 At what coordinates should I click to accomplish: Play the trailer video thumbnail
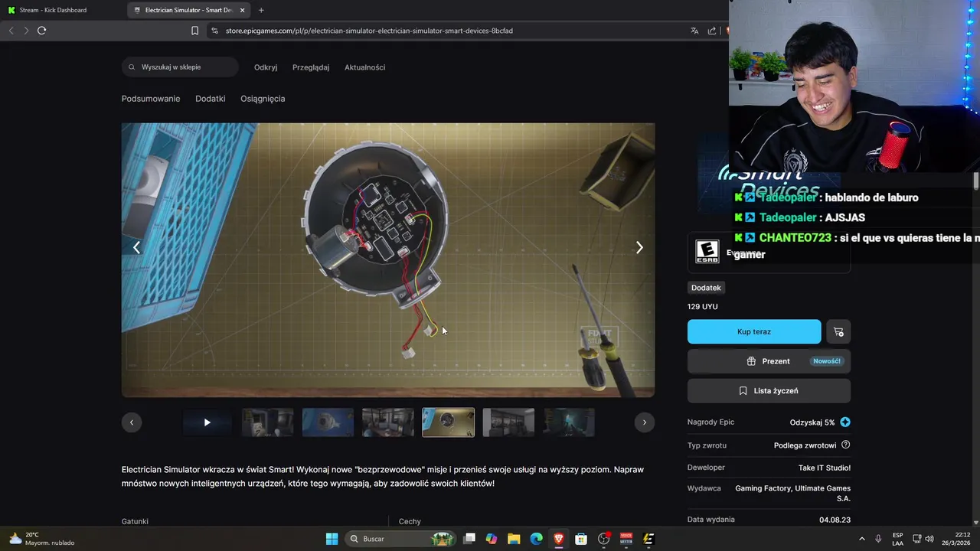(x=207, y=422)
